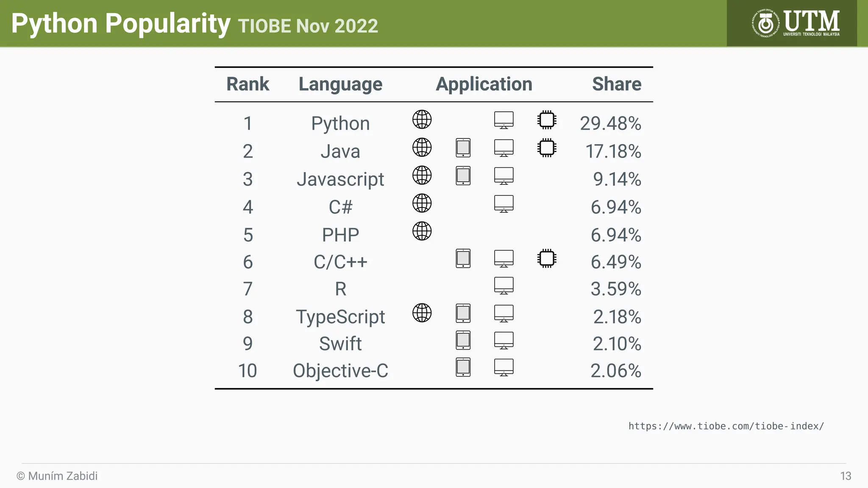Screen dimensions: 868x488
Task: Click the desktop monitor icon in Java row
Action: point(504,148)
